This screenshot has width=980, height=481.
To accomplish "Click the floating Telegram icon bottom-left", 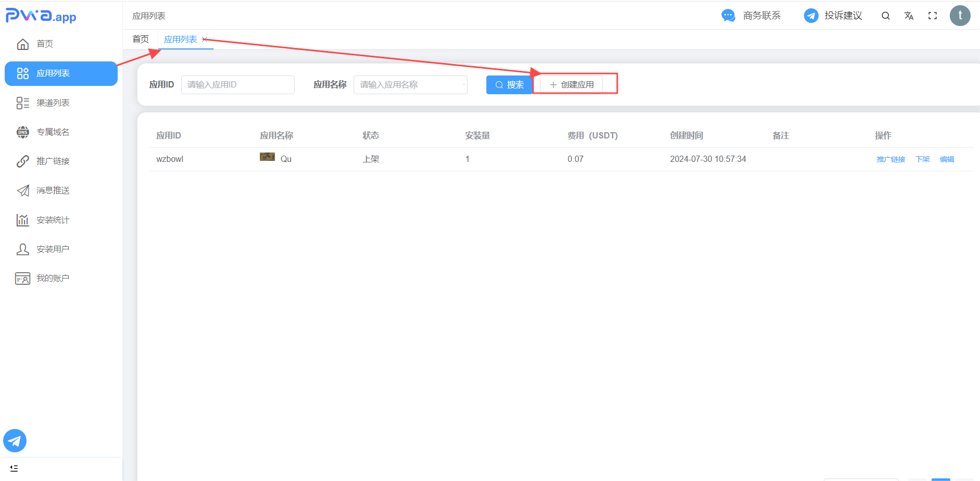I will pos(15,441).
